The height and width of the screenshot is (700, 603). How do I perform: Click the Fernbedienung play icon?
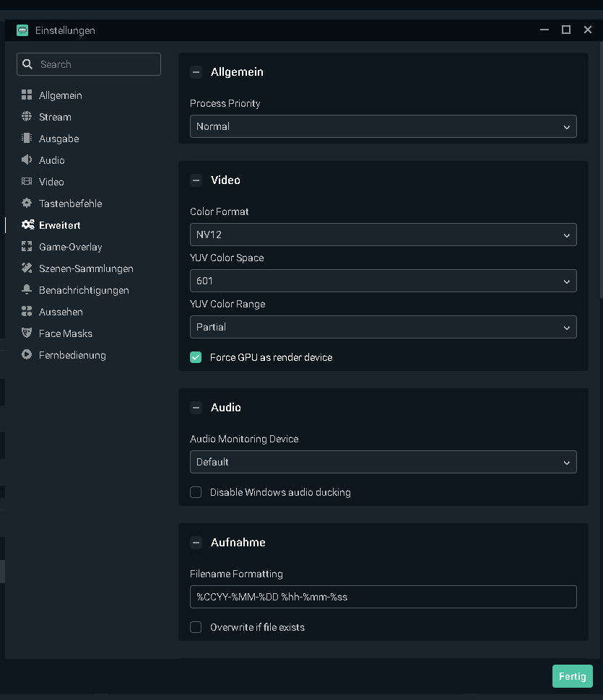(x=27, y=355)
